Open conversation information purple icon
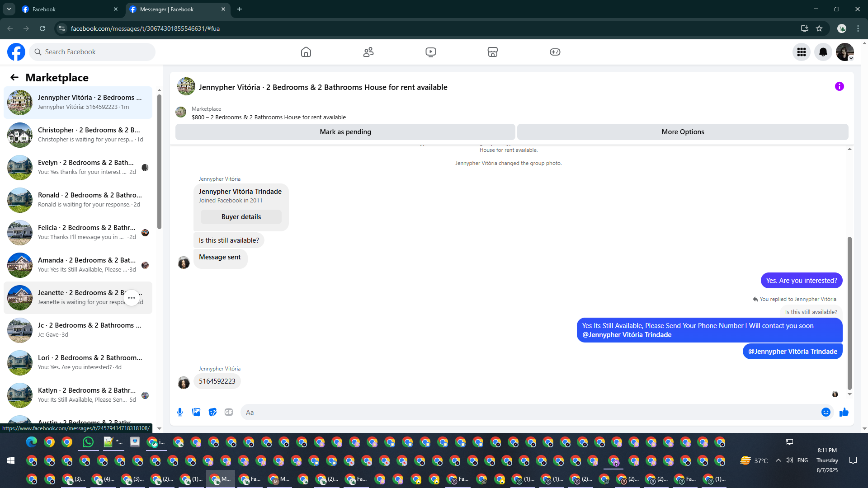This screenshot has height=488, width=868. pyautogui.click(x=840, y=86)
